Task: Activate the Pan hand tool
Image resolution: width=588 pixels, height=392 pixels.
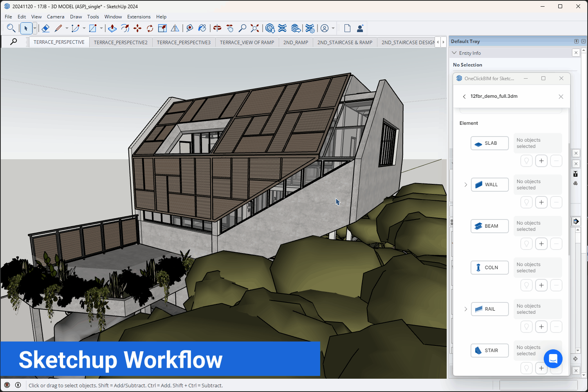Action: coord(230,28)
